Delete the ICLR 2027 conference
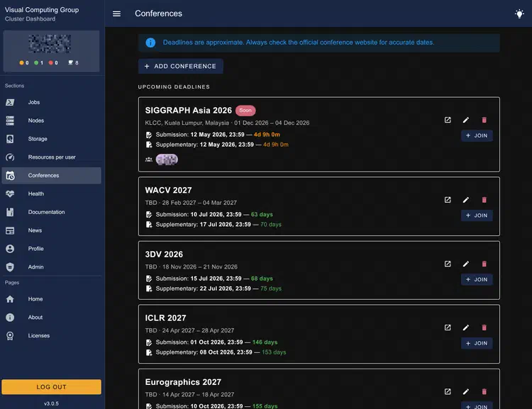The width and height of the screenshot is (532, 409). coord(484,327)
